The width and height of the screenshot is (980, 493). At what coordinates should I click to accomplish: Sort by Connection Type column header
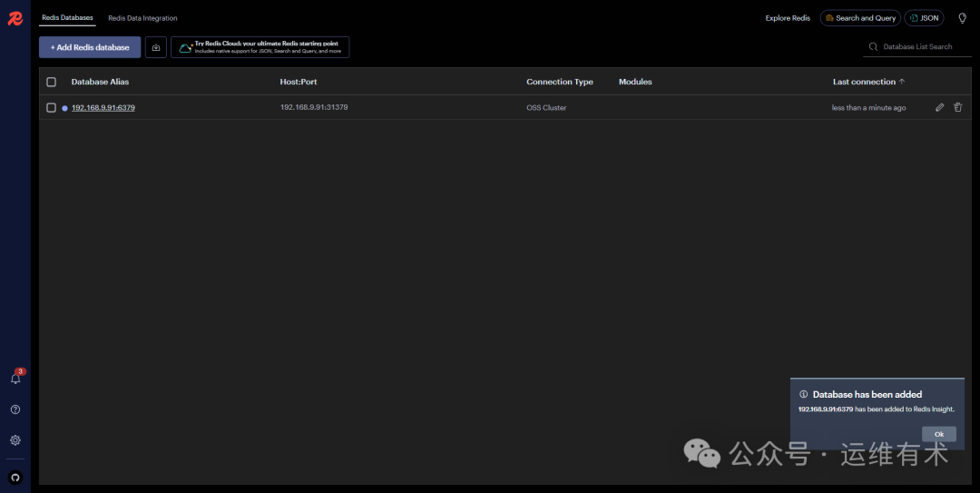[x=559, y=82]
